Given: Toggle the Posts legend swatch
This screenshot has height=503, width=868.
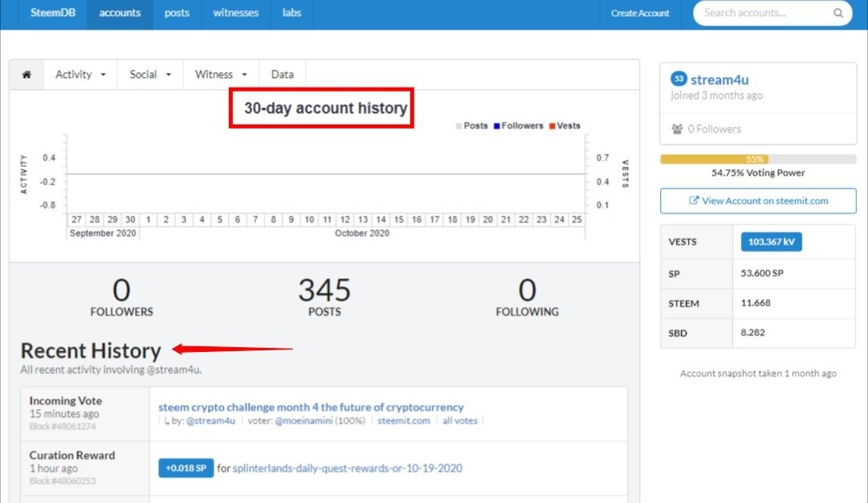Looking at the screenshot, I should point(458,125).
